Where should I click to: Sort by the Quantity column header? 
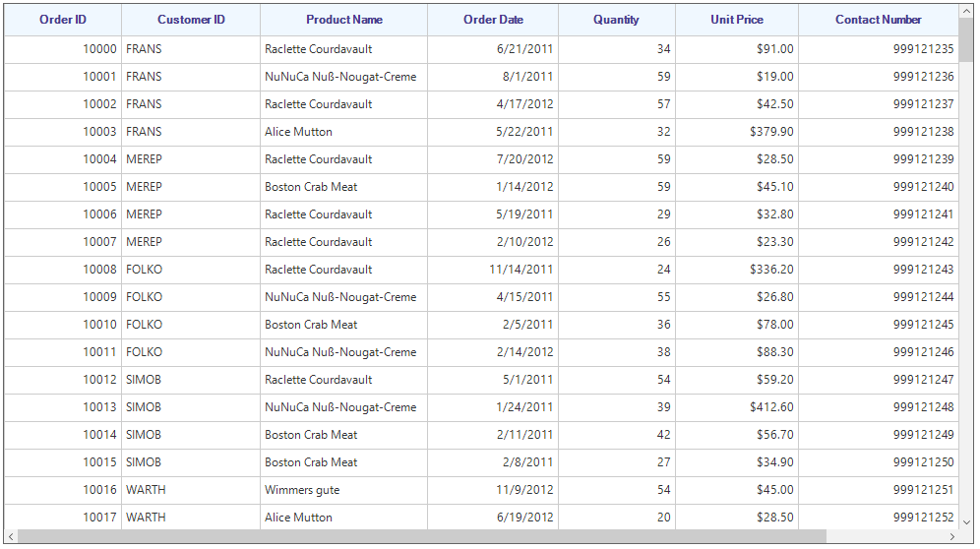pyautogui.click(x=616, y=20)
